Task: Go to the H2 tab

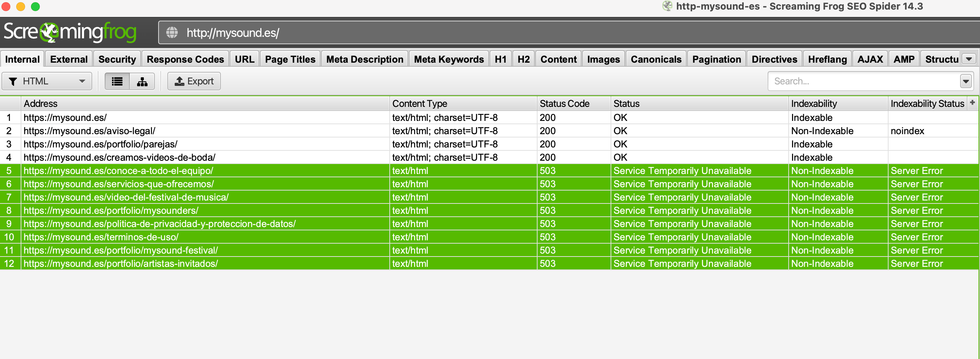Action: click(524, 59)
